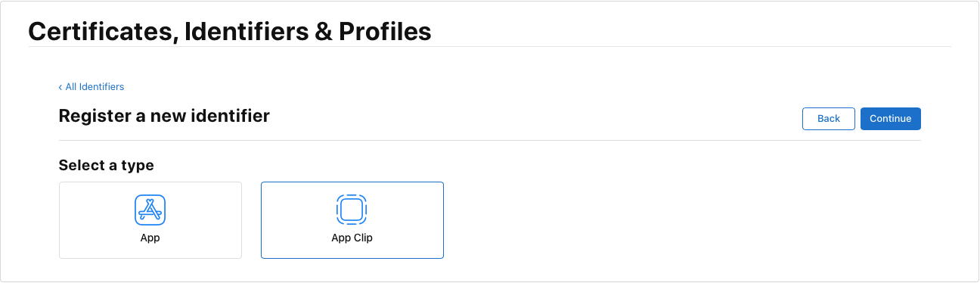This screenshot has height=283, width=980.
Task: Click the Select a type heading
Action: (x=106, y=165)
